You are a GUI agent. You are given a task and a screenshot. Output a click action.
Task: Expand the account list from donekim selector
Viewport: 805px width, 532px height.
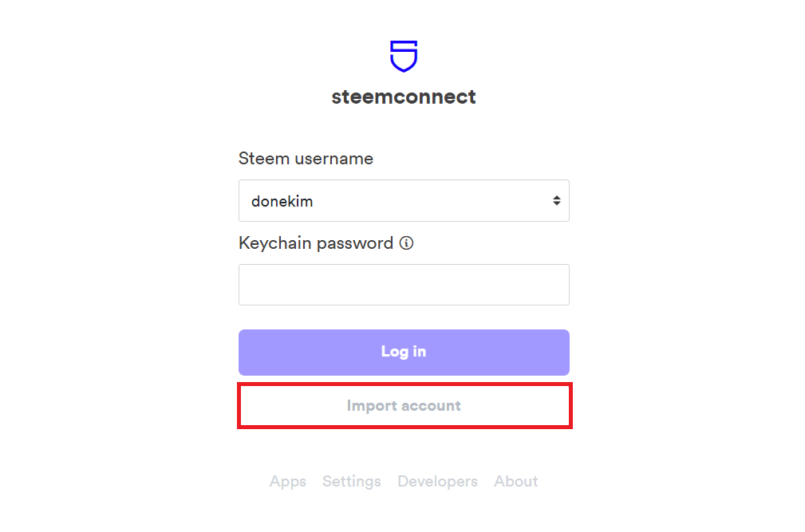pos(404,200)
